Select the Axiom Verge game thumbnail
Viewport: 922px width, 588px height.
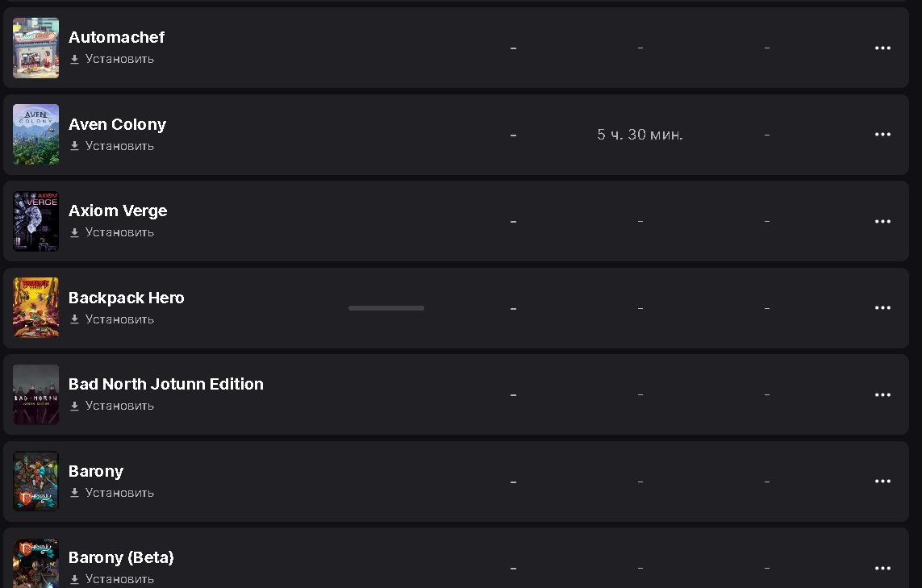(x=36, y=221)
